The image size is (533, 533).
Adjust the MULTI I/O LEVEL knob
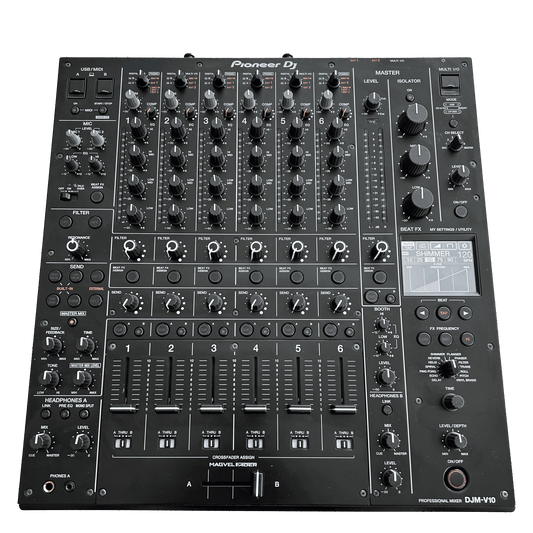click(459, 176)
